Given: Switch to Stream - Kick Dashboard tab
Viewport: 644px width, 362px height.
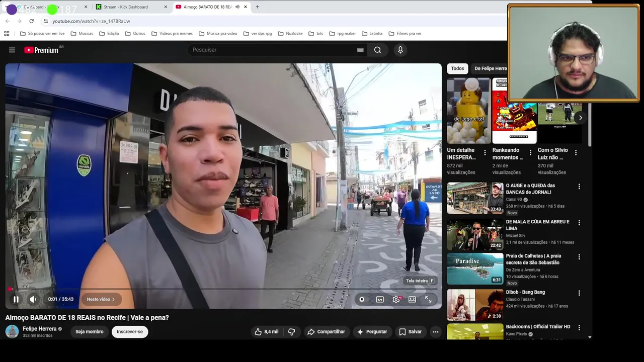Looking at the screenshot, I should pyautogui.click(x=132, y=7).
